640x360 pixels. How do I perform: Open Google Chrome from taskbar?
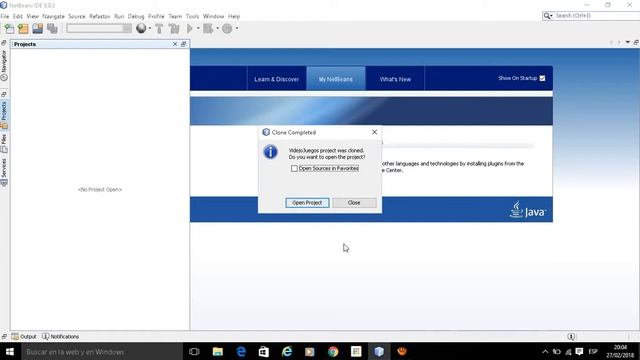333,351
